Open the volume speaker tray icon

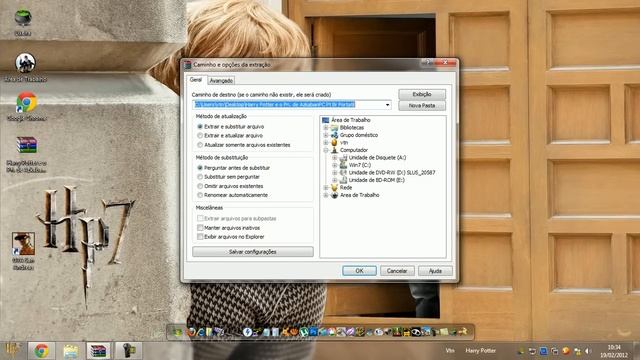588,351
